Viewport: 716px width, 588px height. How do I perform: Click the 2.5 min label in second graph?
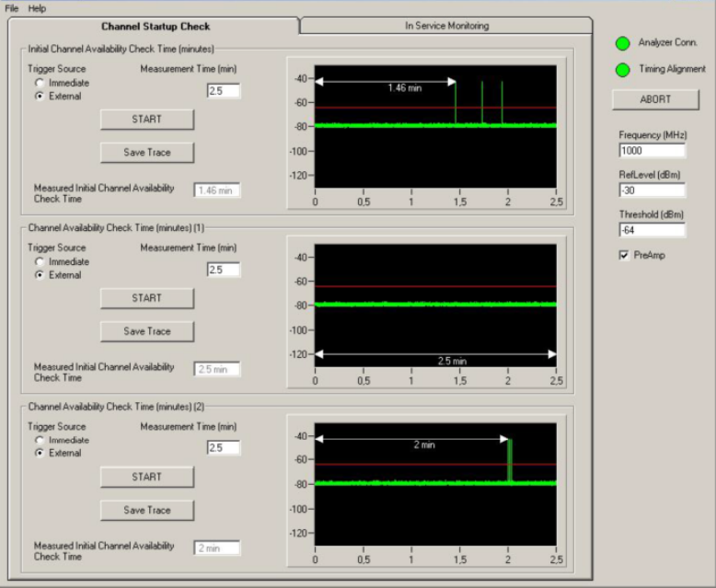(x=452, y=361)
